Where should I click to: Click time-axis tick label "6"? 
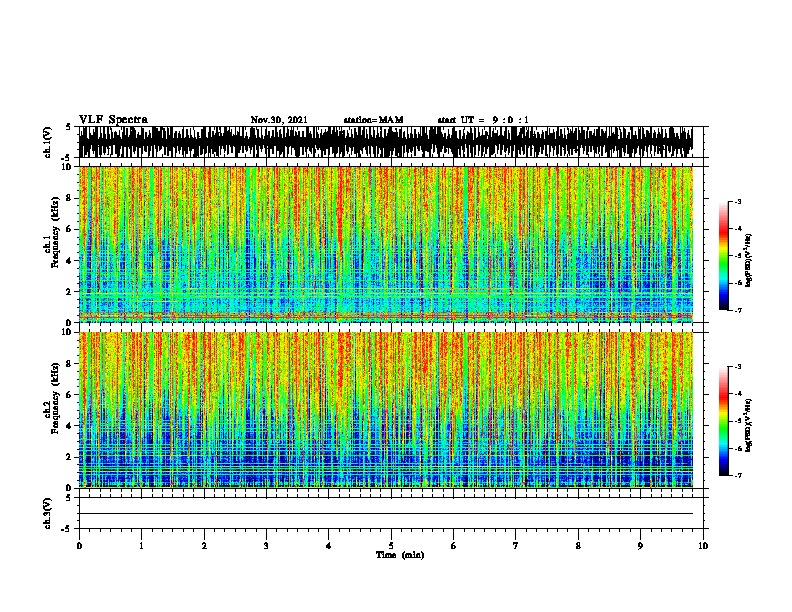tap(454, 545)
